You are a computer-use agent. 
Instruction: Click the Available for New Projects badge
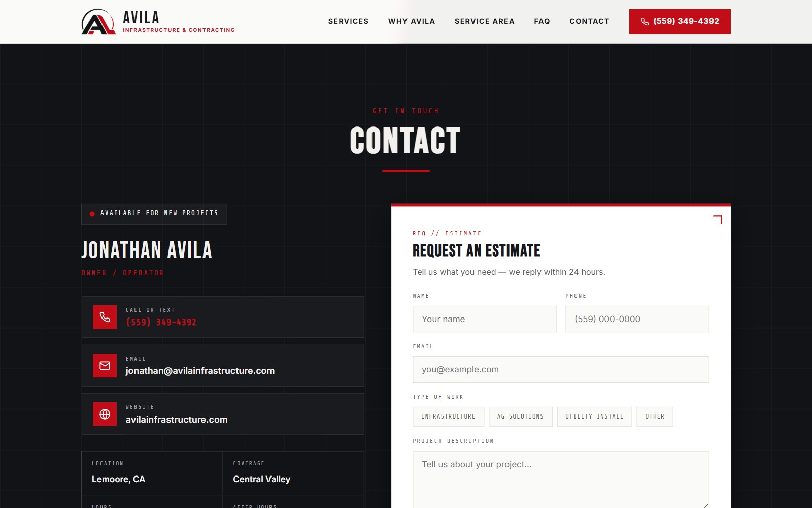tap(154, 214)
